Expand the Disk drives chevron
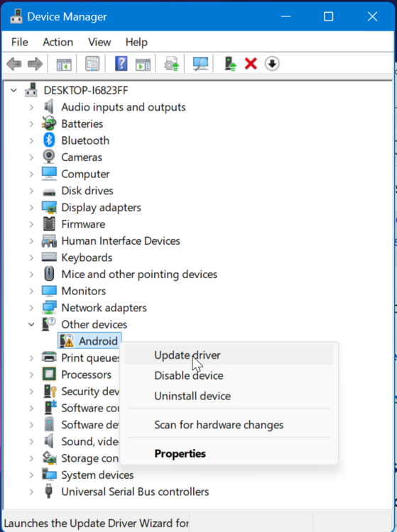Image resolution: width=397 pixels, height=532 pixels. [31, 191]
